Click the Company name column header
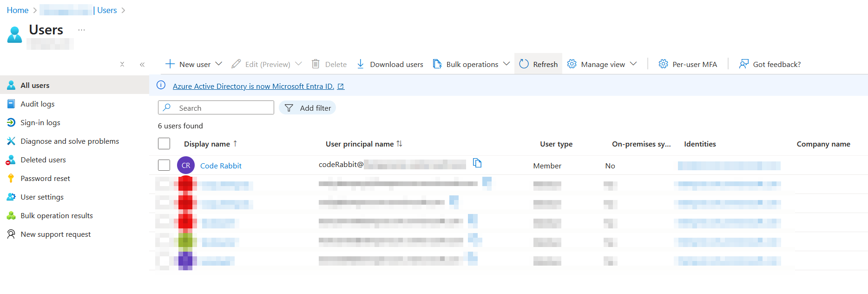The height and width of the screenshot is (294, 868). [x=823, y=144]
